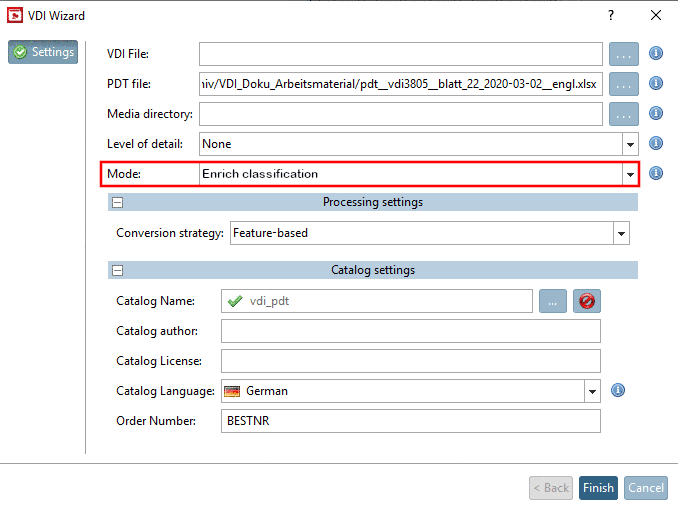Screen dimensions: 678x510
Task: Click the info icon beside Catalog Language
Action: pos(617,390)
